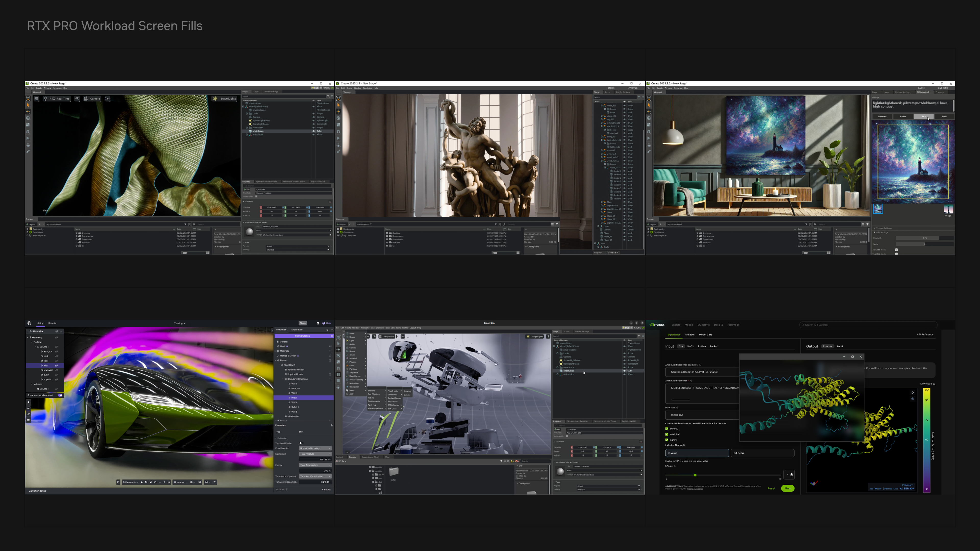
Task: Click the Search API Catalog field
Action: click(x=868, y=325)
